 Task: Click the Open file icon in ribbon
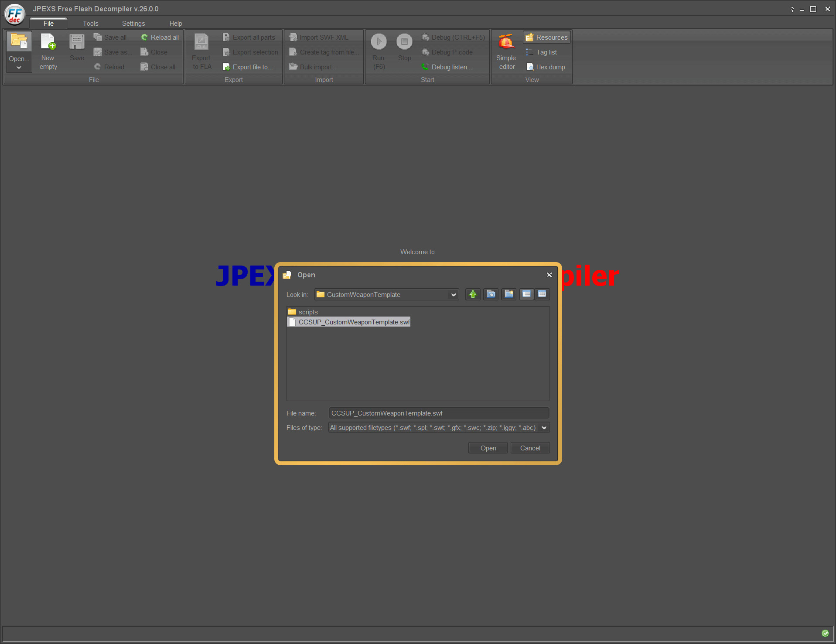[x=19, y=42]
